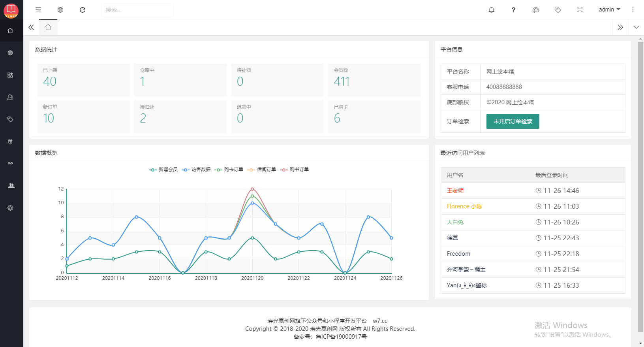Open the tab options down chevron
Image resolution: width=644 pixels, height=347 pixels.
click(x=636, y=27)
